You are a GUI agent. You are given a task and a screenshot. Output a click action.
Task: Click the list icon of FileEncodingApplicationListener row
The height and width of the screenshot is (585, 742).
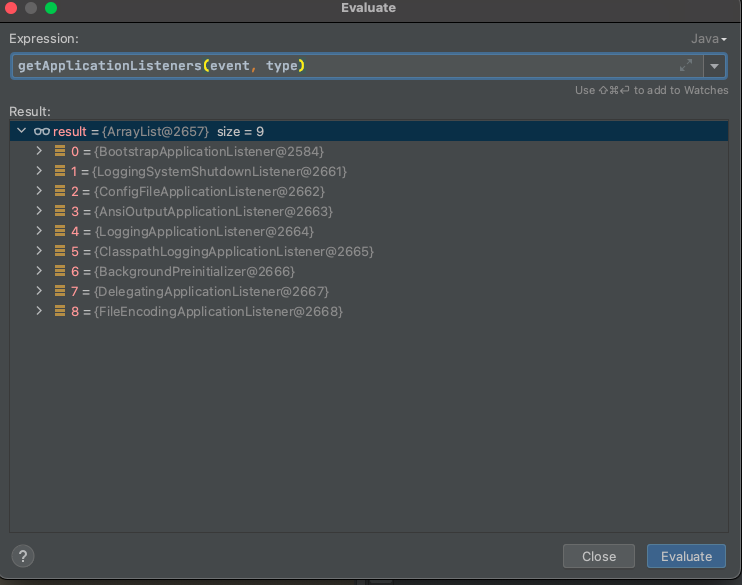click(60, 311)
